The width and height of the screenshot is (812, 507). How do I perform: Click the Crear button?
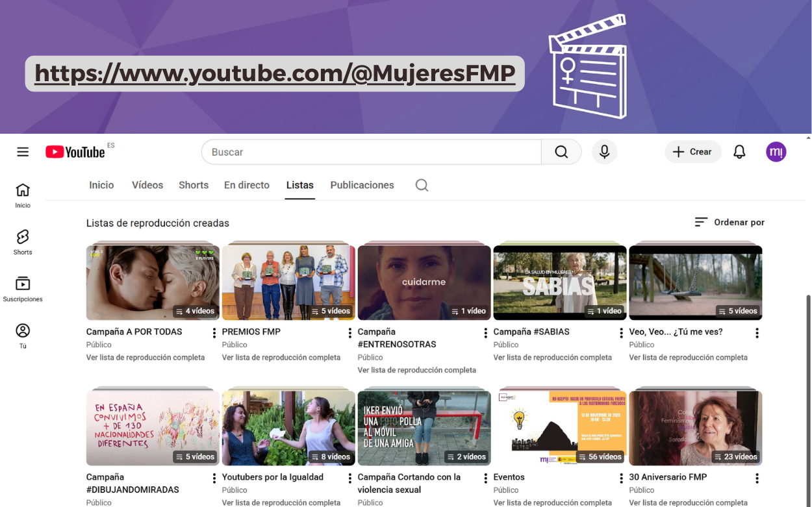point(692,152)
